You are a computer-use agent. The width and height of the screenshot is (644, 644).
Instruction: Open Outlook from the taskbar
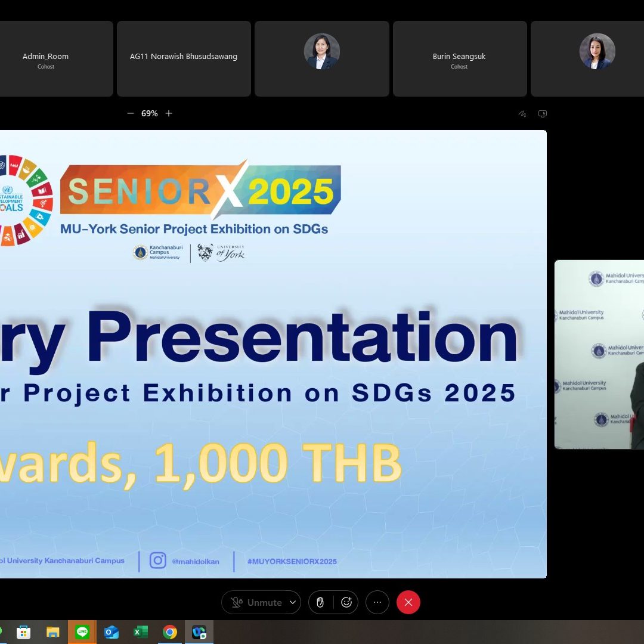pos(112,632)
